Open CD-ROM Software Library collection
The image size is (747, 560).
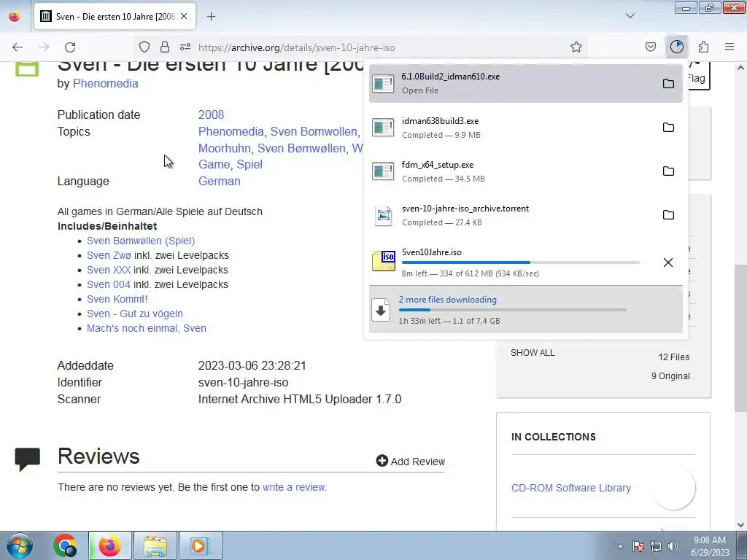click(x=570, y=488)
